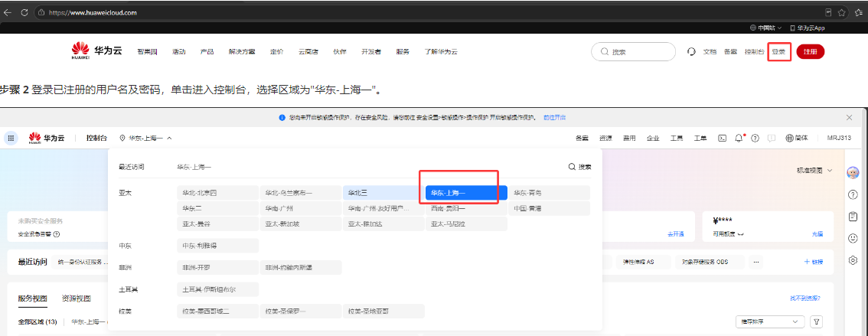Select region 非洲-约翰内斯堡
The width and height of the screenshot is (868, 336).
tap(301, 267)
